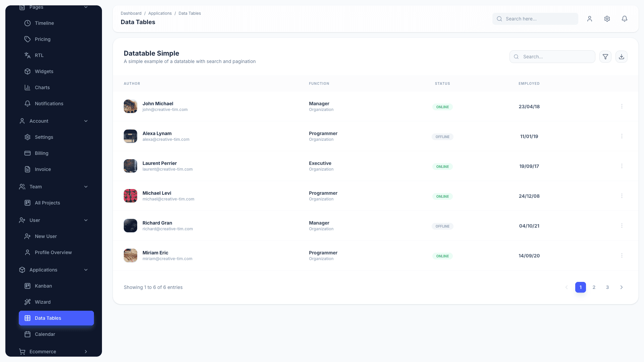Open the Notifications bell icon
The width and height of the screenshot is (644, 362).
point(625,19)
